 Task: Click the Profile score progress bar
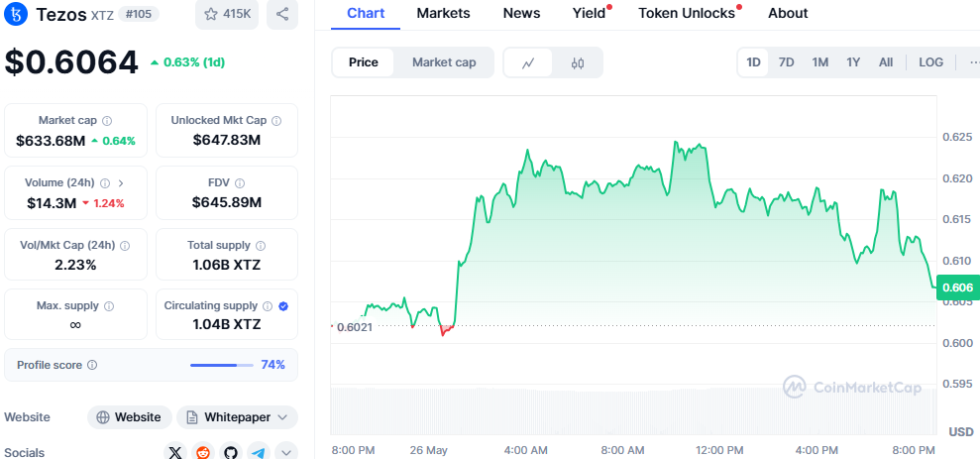[x=222, y=365]
